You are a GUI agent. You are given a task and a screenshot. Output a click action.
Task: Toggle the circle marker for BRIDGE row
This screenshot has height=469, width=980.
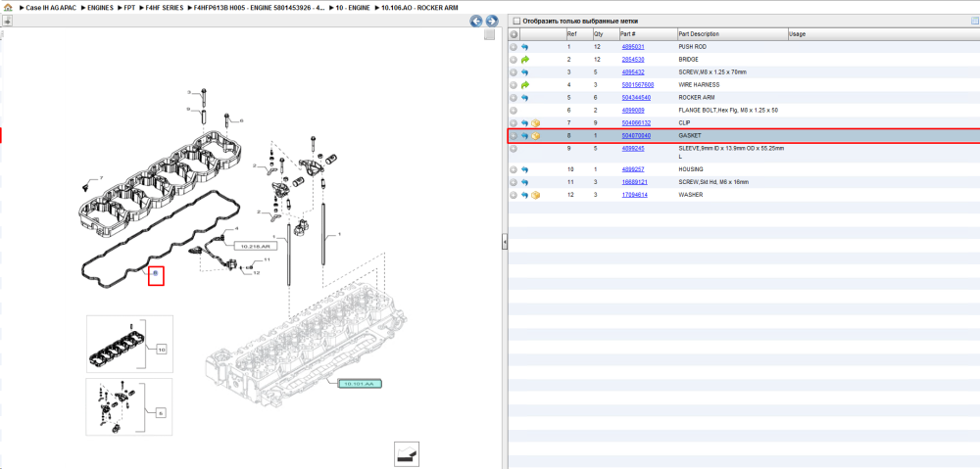tap(514, 60)
